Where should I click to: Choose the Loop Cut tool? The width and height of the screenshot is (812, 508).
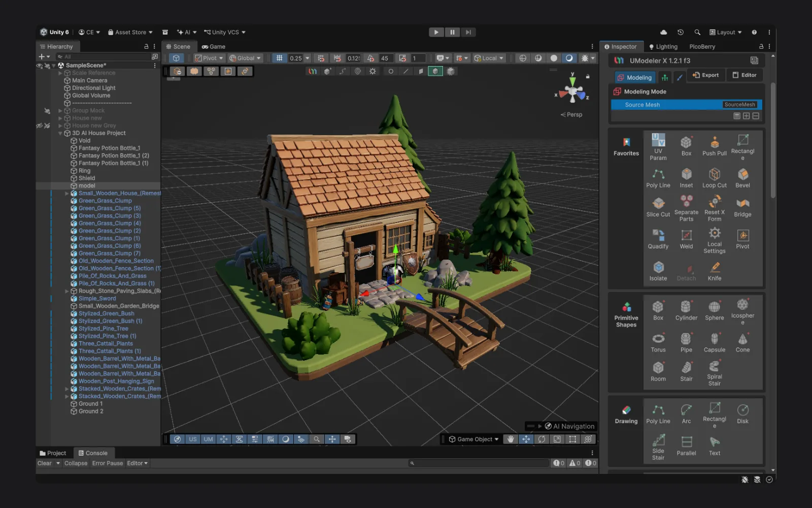coord(715,178)
